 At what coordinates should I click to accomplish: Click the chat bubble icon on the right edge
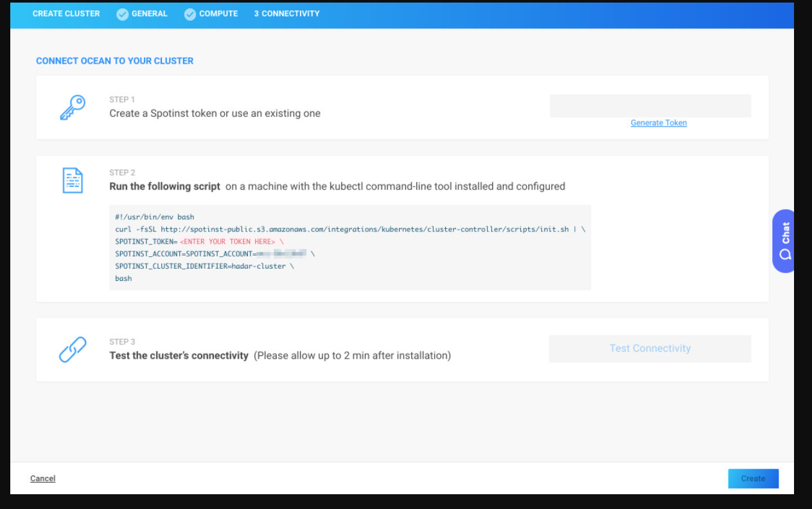785,254
